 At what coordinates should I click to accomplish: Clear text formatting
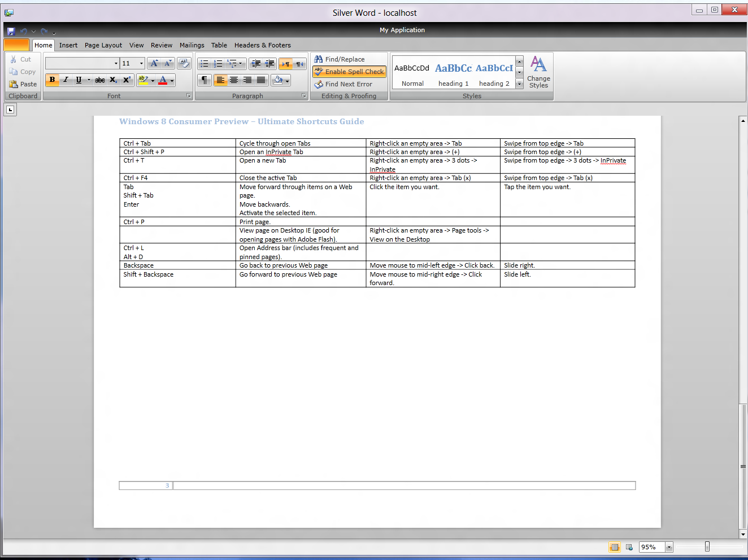pos(184,63)
